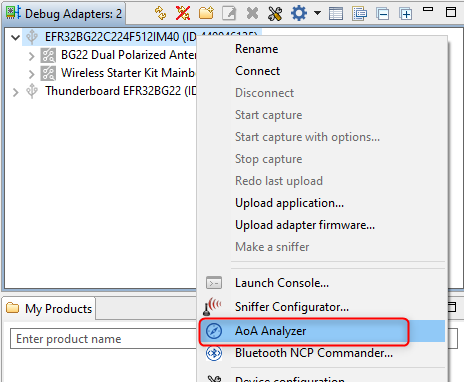Choose Launch Console from the menu

pyautogui.click(x=282, y=283)
